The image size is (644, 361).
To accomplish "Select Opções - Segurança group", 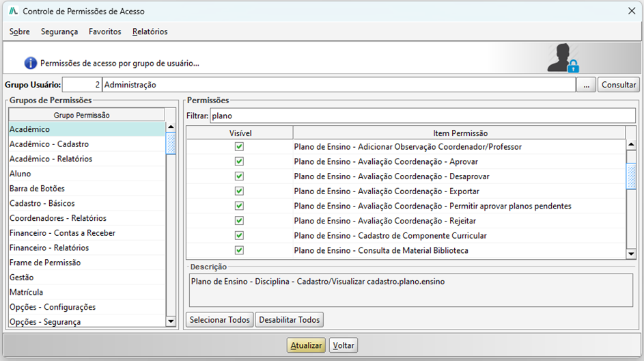I will tap(87, 321).
